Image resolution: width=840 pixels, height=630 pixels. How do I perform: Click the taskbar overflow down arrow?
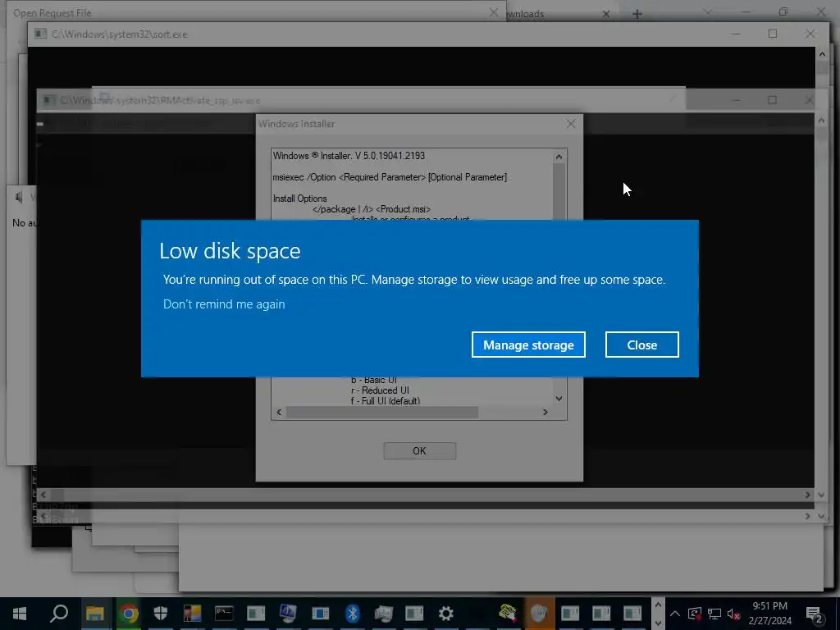(x=658, y=623)
